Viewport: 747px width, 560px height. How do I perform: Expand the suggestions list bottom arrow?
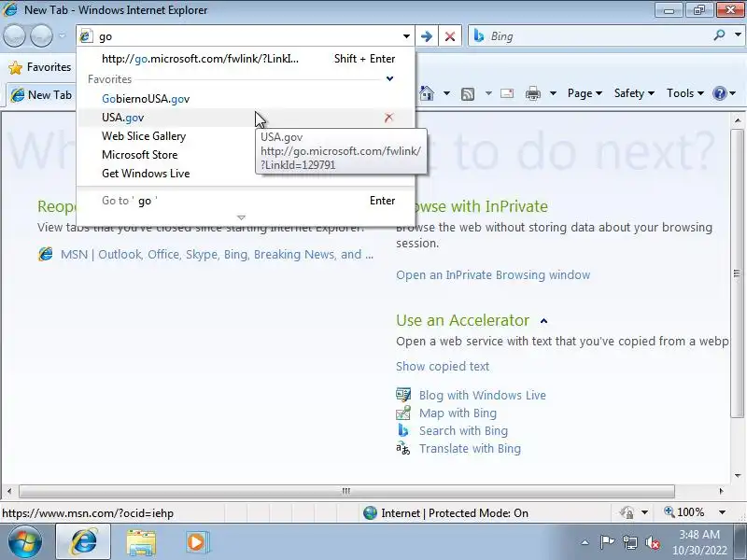241,217
